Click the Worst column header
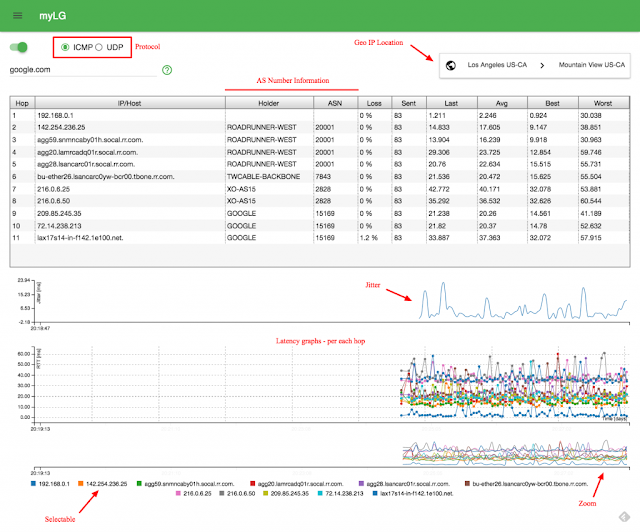The height and width of the screenshot is (532, 640). click(603, 103)
